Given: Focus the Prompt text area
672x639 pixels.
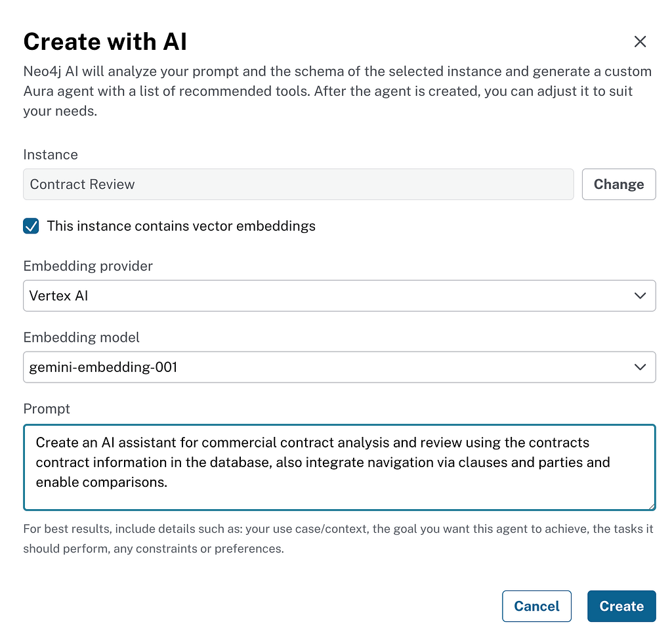Looking at the screenshot, I should 339,467.
